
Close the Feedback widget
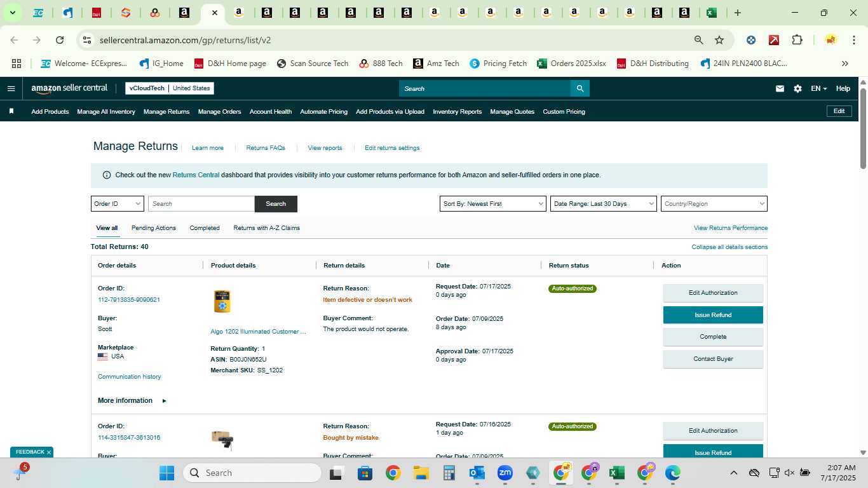48,452
